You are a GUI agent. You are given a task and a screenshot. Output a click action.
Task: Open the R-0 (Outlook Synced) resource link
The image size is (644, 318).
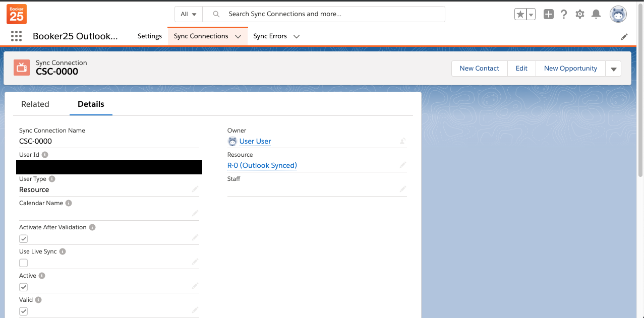point(262,165)
